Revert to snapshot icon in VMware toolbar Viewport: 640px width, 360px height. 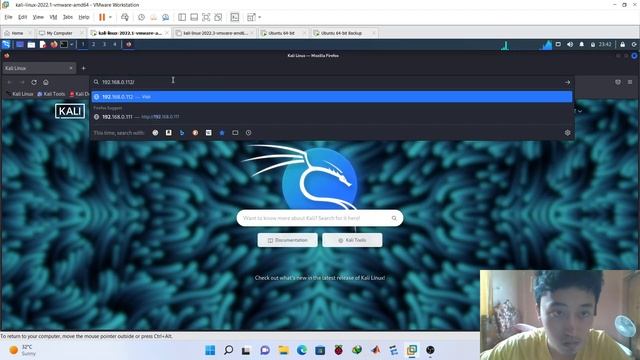(153, 17)
